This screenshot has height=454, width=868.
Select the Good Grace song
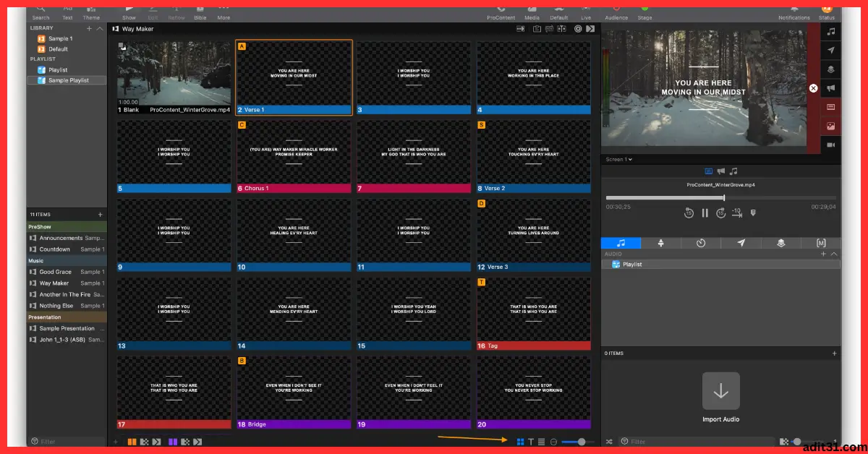tap(67, 272)
